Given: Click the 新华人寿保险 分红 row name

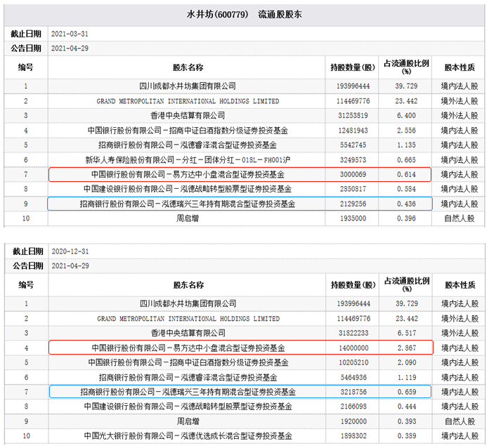Looking at the screenshot, I should click(188, 160).
